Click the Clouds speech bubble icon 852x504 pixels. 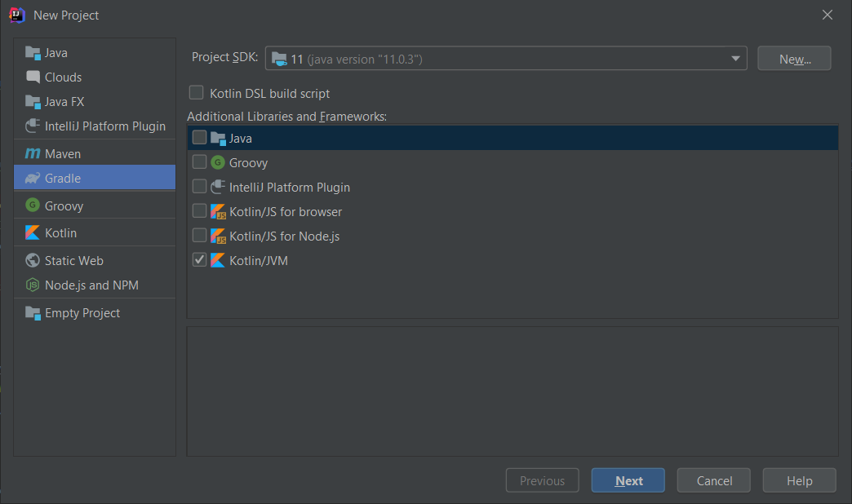coord(33,77)
